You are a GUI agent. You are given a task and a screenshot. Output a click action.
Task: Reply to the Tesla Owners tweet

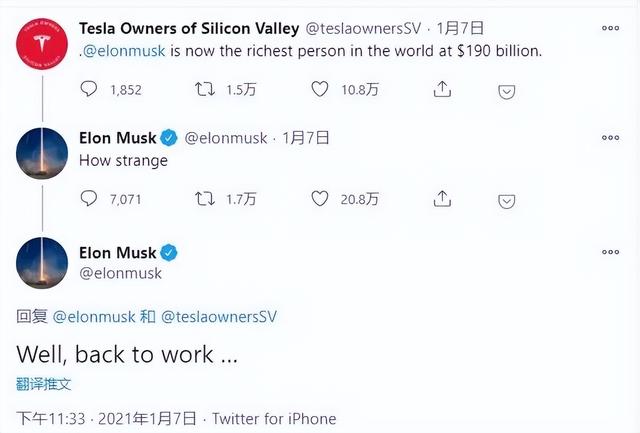click(x=89, y=89)
